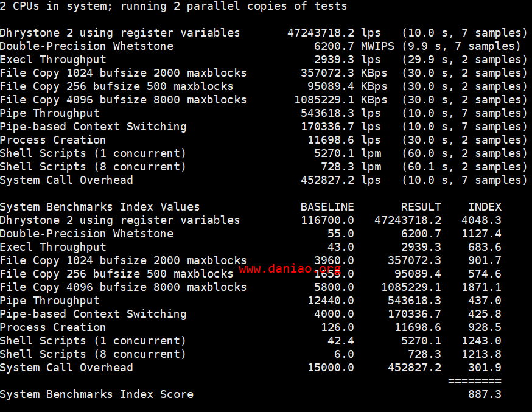The width and height of the screenshot is (532, 412).
Task: Select the File Copy 1024 index 901.7
Action: point(485,260)
